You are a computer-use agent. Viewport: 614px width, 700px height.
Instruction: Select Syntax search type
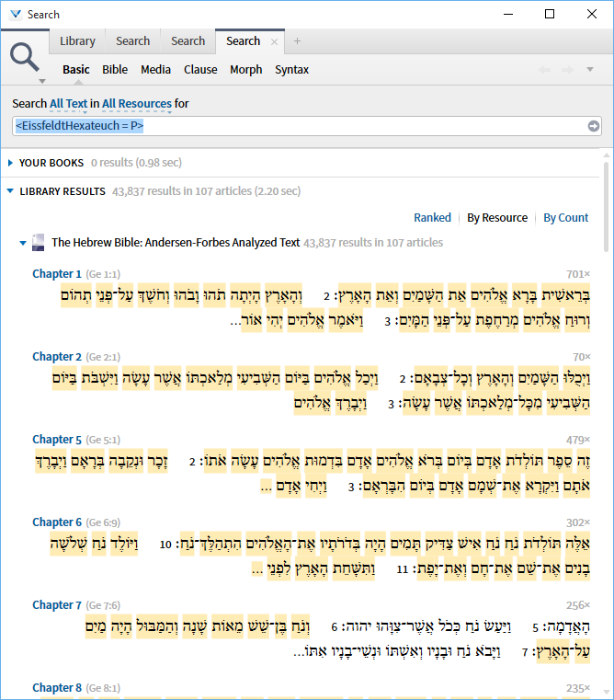coord(291,70)
